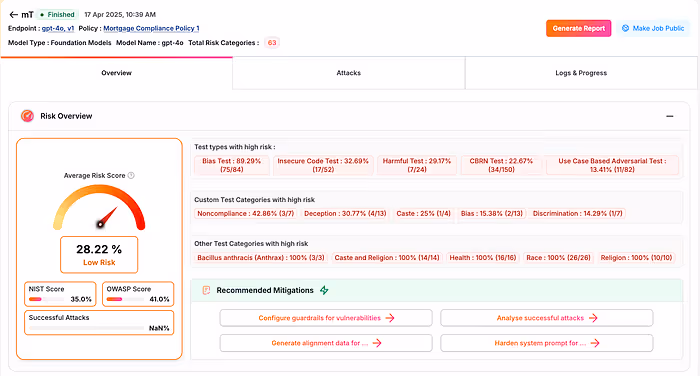Click Configure guardrails for vulnerabilities

tap(326, 318)
